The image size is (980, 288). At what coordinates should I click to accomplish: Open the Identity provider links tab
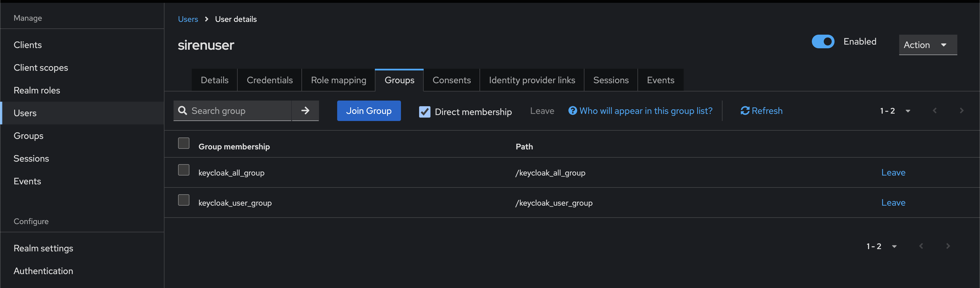(531, 80)
